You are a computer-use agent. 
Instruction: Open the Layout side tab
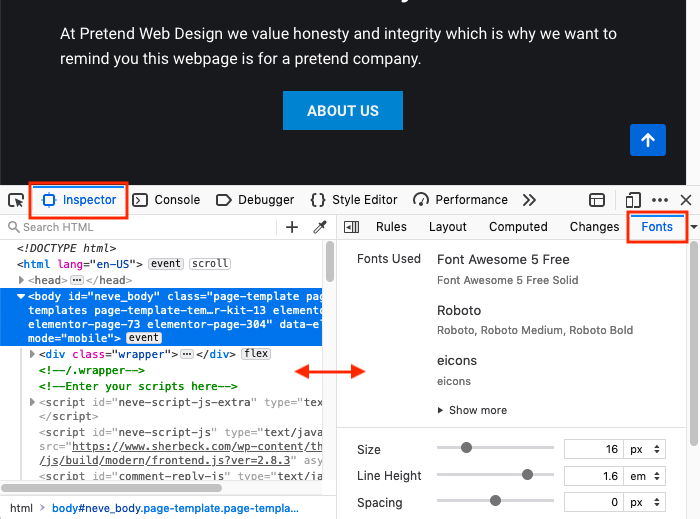click(447, 227)
